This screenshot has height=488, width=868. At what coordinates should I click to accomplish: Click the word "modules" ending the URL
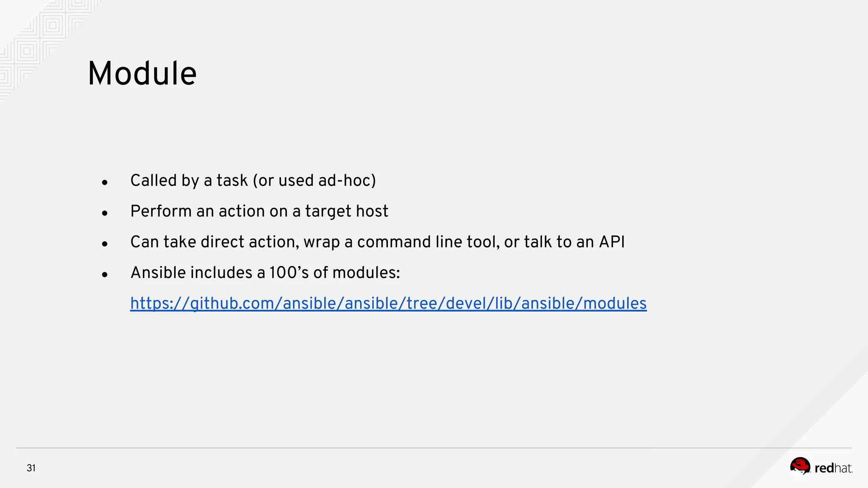[x=615, y=303]
